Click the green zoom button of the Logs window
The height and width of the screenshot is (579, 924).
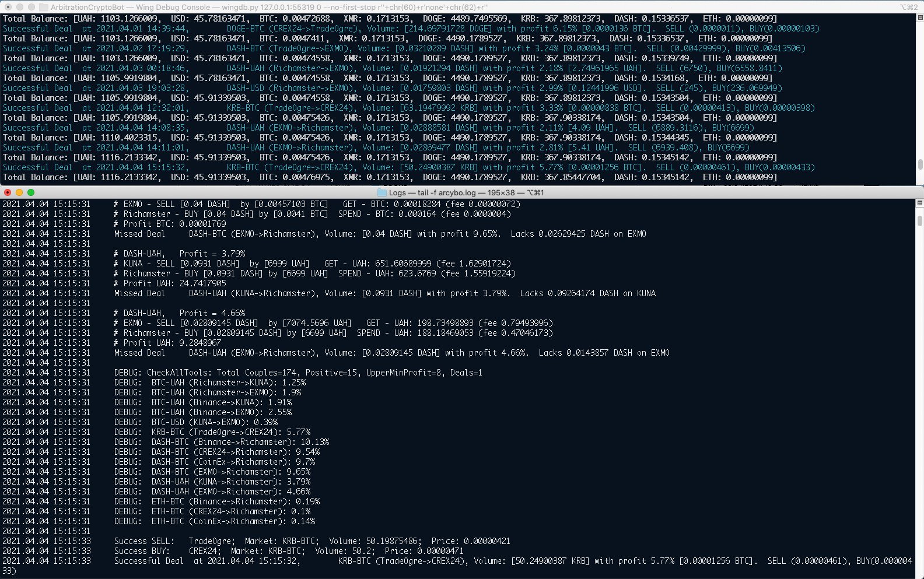[31, 192]
